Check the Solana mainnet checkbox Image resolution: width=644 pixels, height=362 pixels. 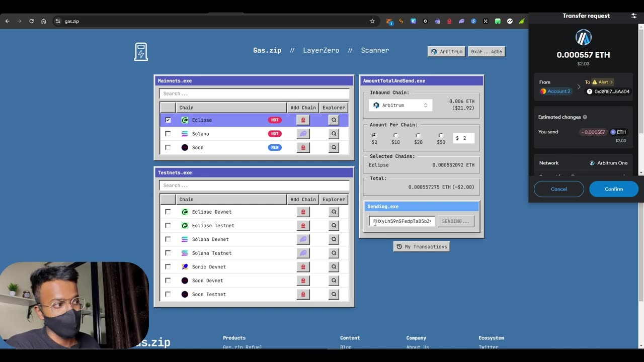pos(168,134)
